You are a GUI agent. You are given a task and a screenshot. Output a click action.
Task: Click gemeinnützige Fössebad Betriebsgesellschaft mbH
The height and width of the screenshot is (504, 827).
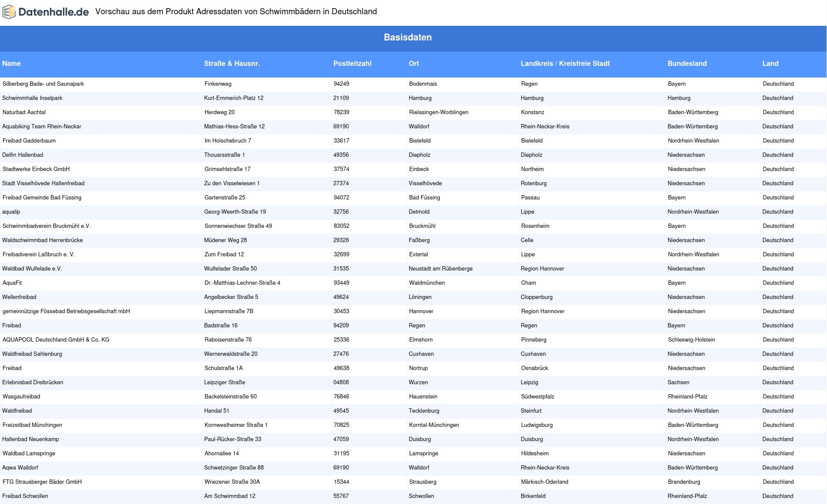tap(66, 311)
